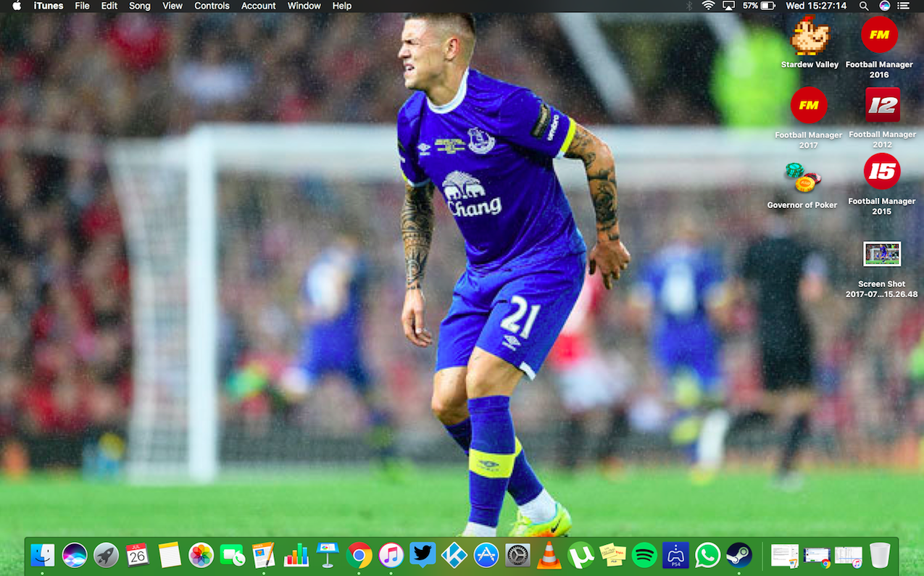Viewport: 924px width, 576px height.
Task: Open the File menu
Action: pos(83,6)
